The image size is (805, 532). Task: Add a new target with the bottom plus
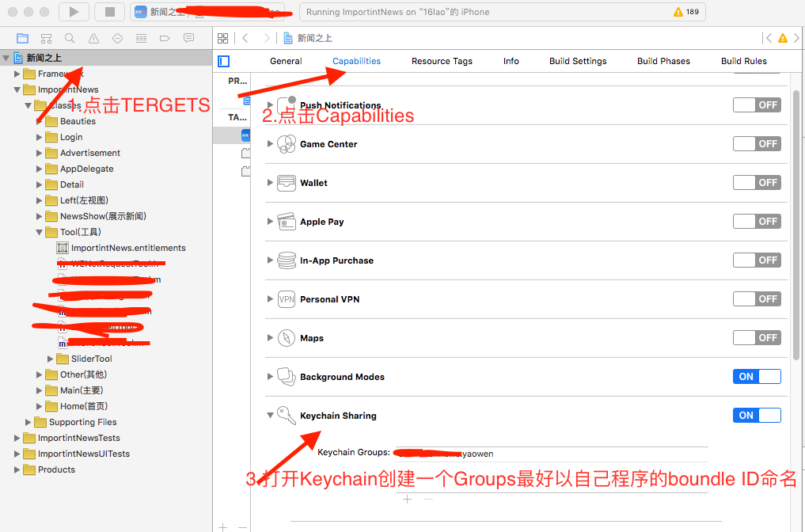click(x=222, y=527)
